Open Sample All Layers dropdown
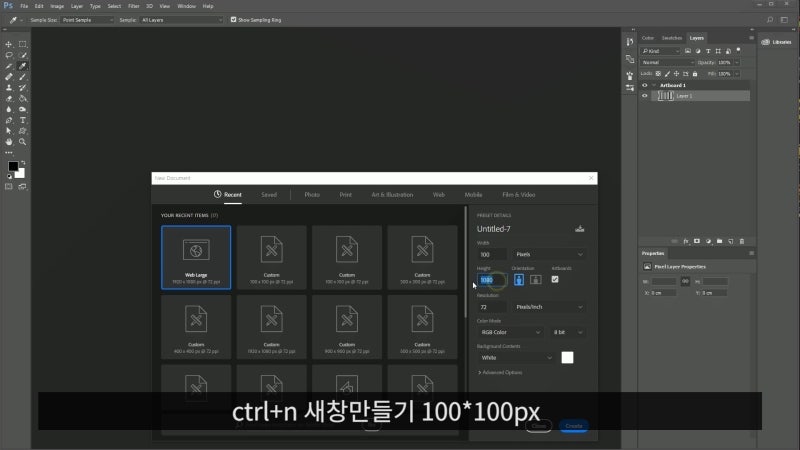The width and height of the screenshot is (800, 450). point(182,20)
